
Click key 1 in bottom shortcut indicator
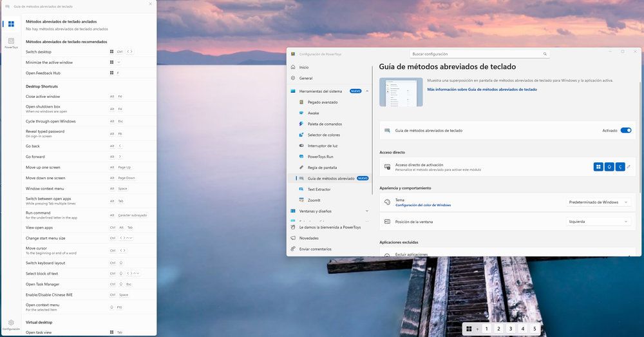486,329
